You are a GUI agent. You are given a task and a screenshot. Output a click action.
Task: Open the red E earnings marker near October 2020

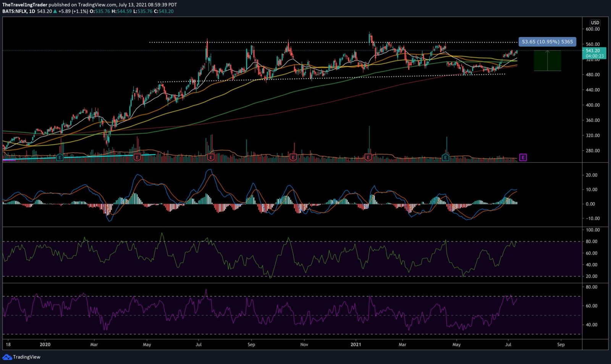tap(293, 157)
